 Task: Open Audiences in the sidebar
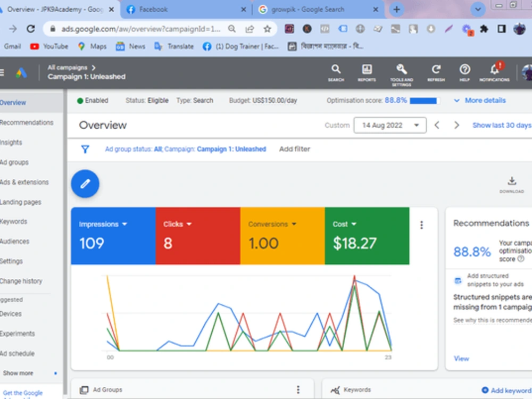(x=14, y=241)
